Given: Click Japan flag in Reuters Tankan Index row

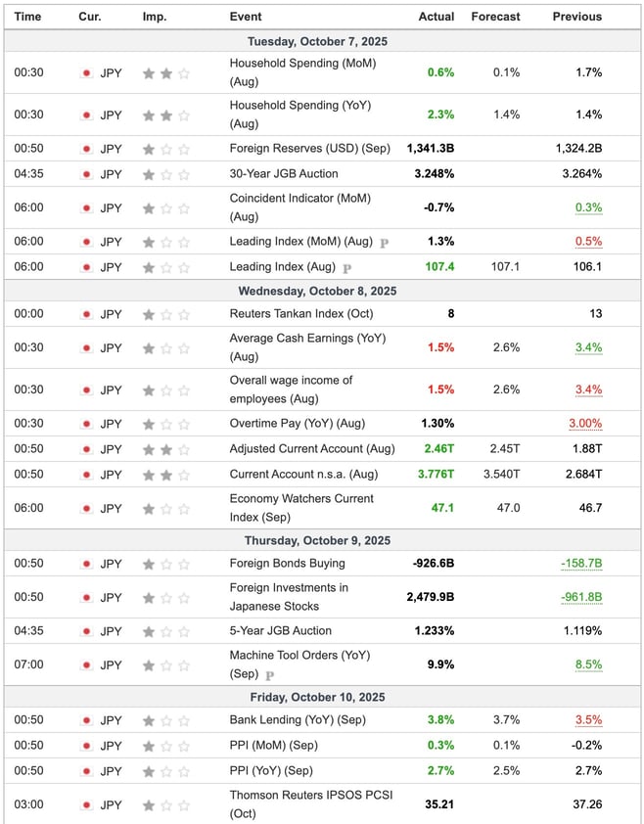Looking at the screenshot, I should point(86,314).
